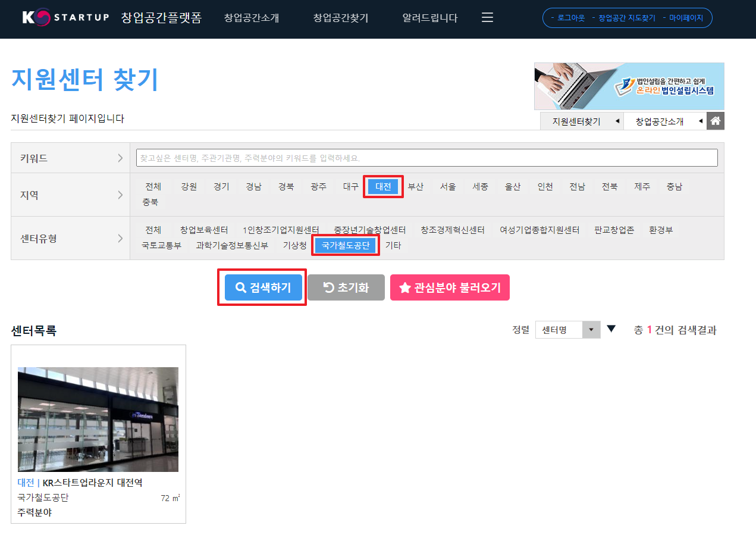Click the 온라인법인설립시스템 banner

click(x=629, y=86)
